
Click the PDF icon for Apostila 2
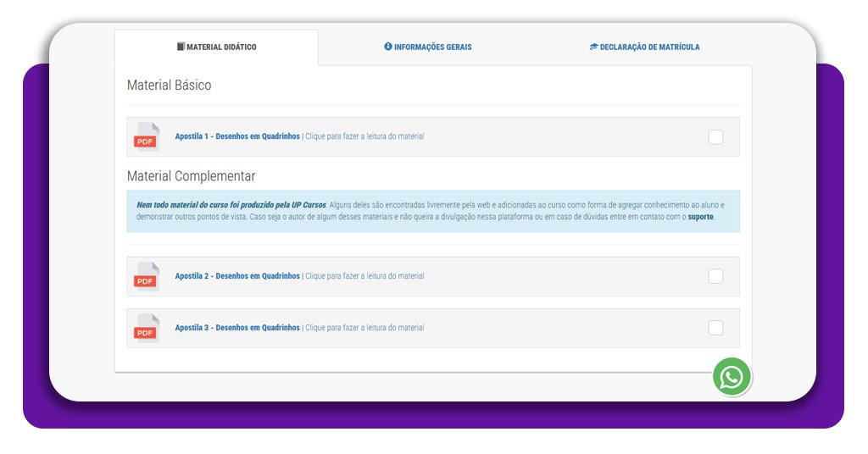pos(146,277)
